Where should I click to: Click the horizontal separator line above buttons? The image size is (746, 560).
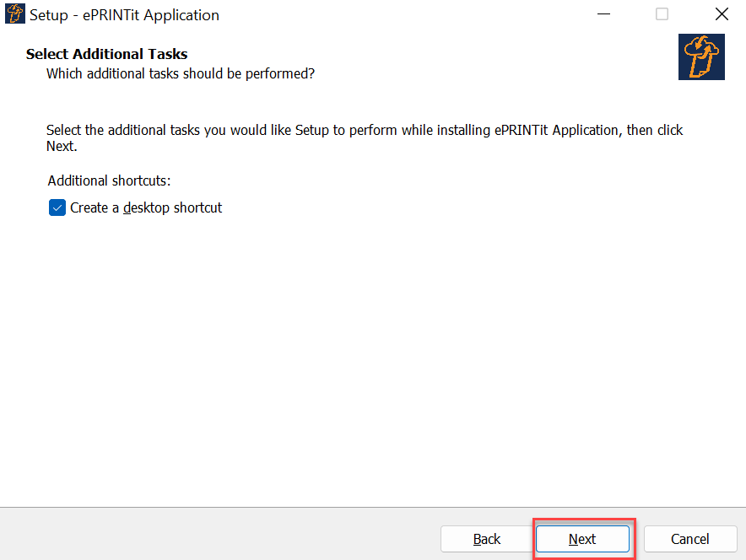point(373,507)
